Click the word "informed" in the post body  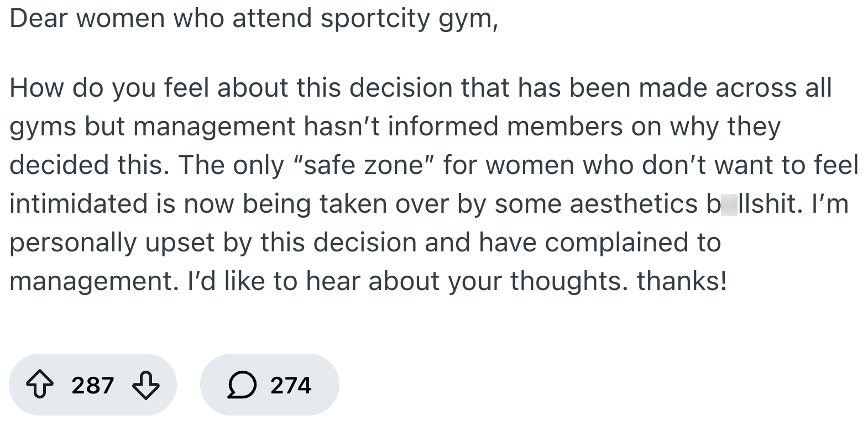[443, 127]
